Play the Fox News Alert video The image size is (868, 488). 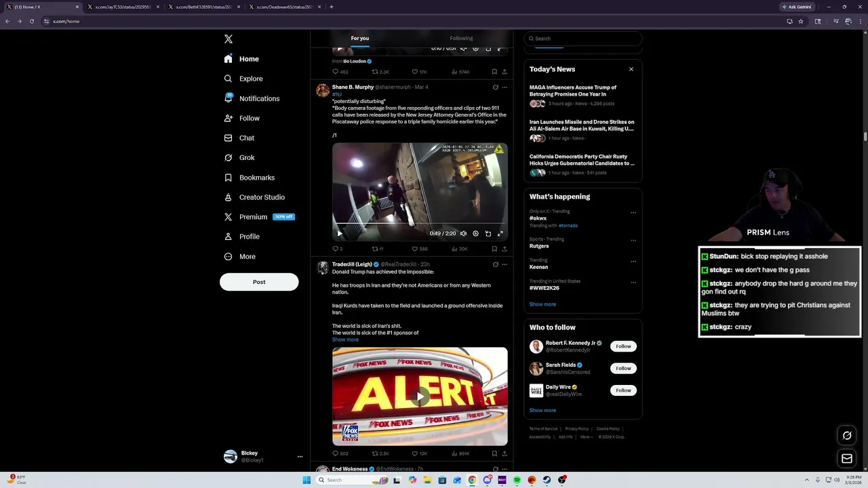click(420, 396)
